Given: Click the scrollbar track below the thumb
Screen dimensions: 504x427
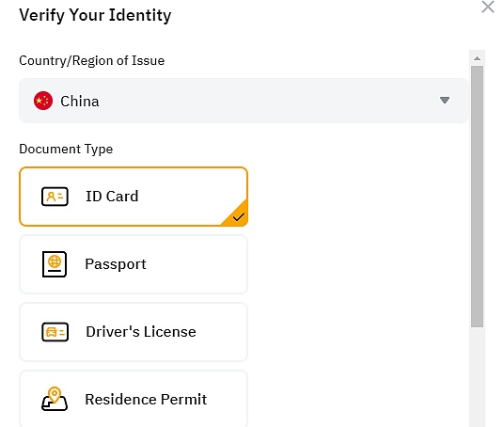Looking at the screenshot, I should [477, 377].
